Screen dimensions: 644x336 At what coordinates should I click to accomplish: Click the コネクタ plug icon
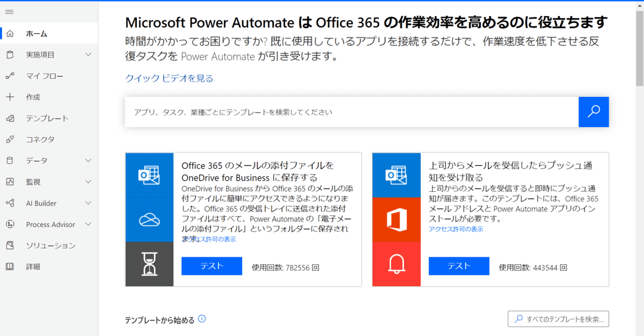10,139
